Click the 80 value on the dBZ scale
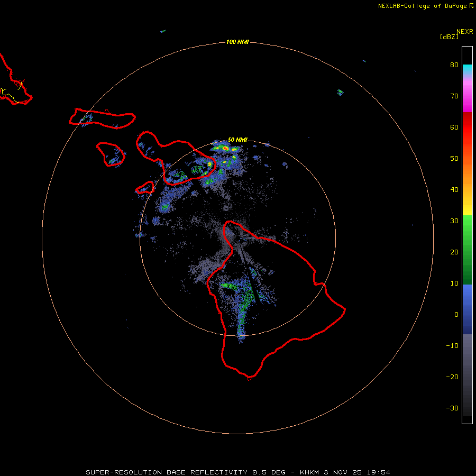Image resolution: width=476 pixels, height=476 pixels. pyautogui.click(x=454, y=65)
